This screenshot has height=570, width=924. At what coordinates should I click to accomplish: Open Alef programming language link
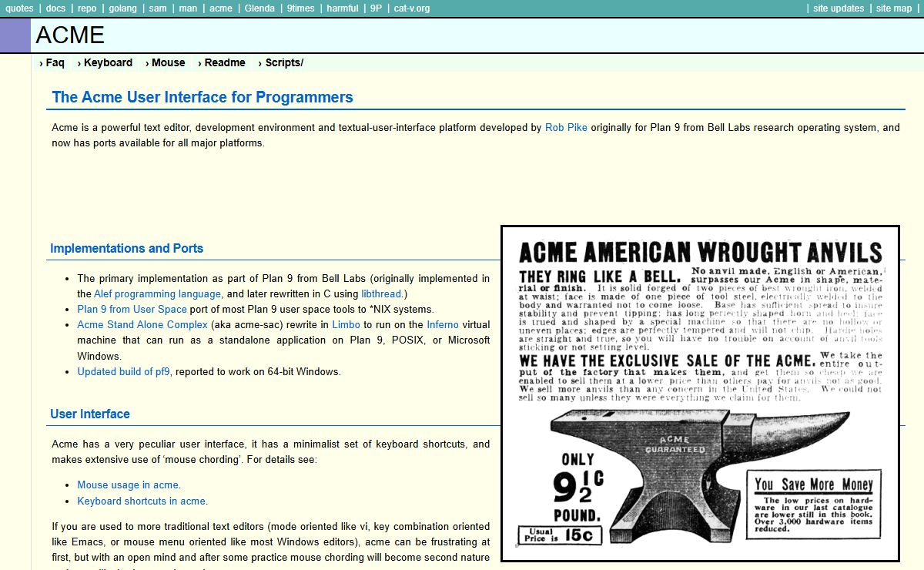(158, 294)
